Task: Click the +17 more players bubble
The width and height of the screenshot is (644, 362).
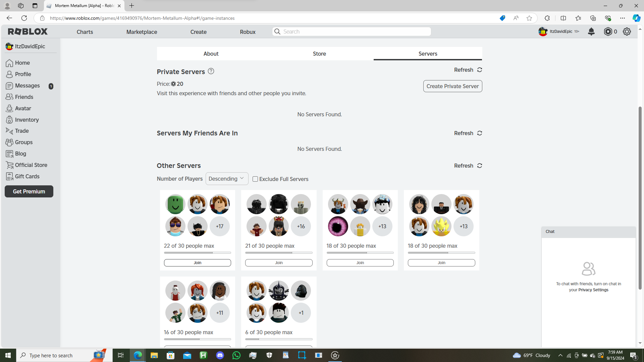Action: (x=219, y=226)
